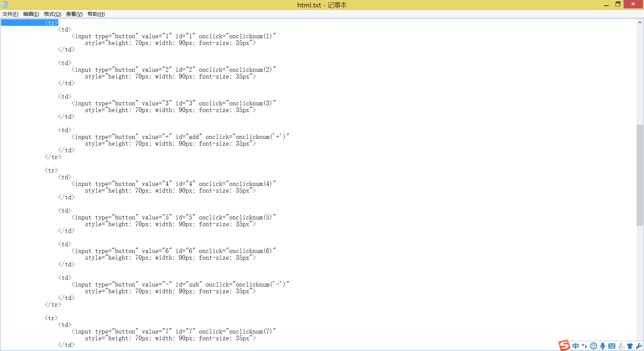Toggle Chinese/English input mode 中
This screenshot has width=644, height=351.
(576, 346)
